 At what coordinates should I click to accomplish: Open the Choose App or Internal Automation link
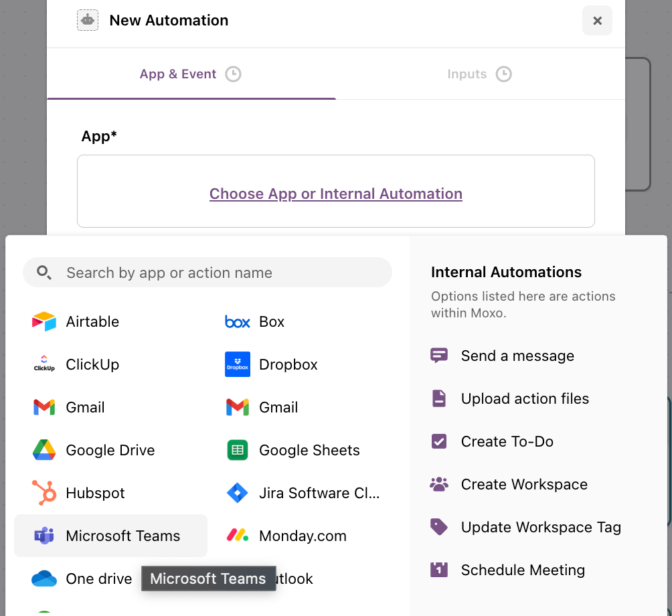tap(336, 194)
